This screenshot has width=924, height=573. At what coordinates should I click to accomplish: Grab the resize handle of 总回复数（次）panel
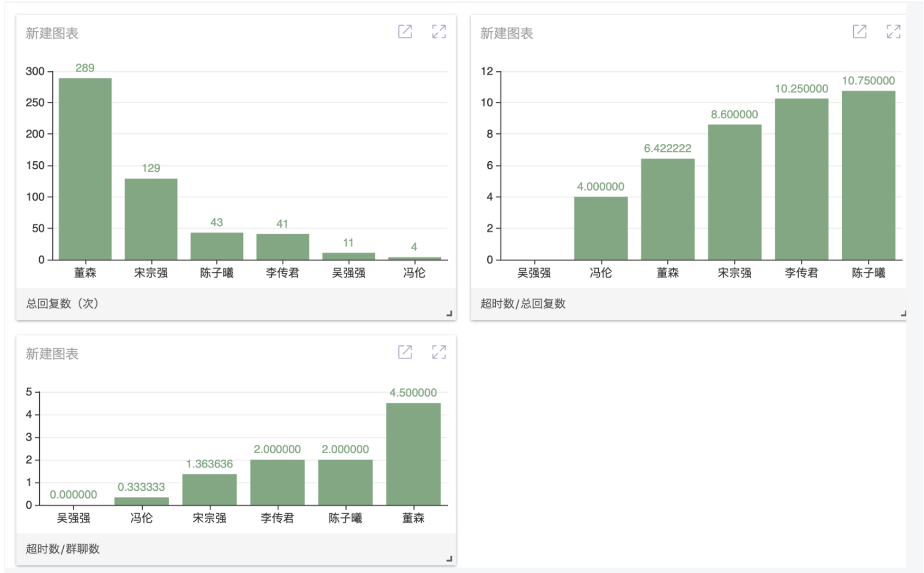(449, 313)
